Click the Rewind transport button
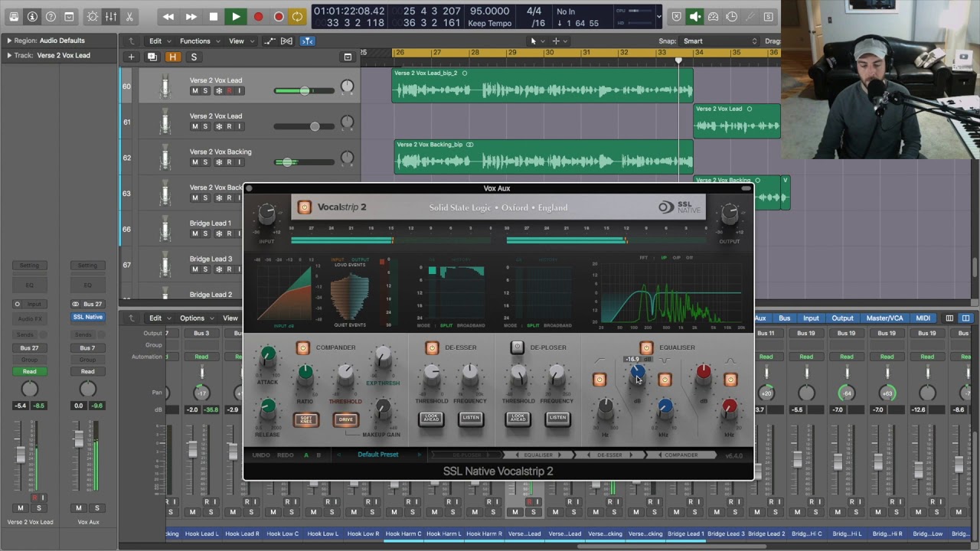Viewport: 980px width, 551px height. pos(168,16)
